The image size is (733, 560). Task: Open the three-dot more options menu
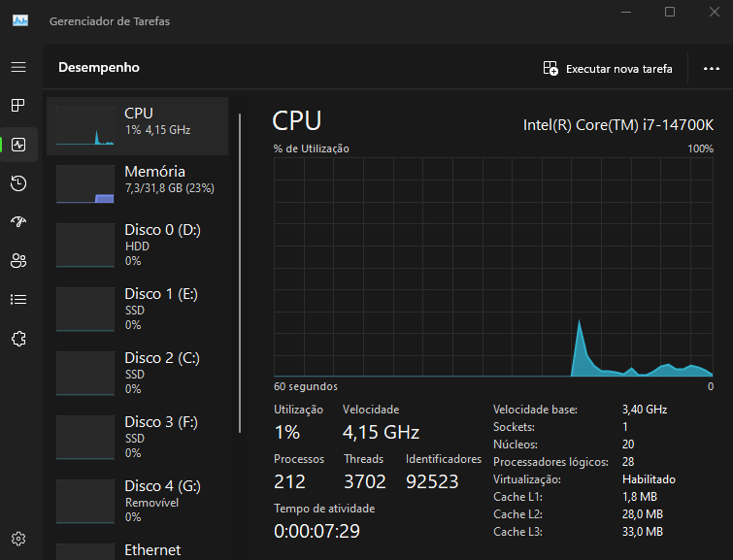point(712,69)
